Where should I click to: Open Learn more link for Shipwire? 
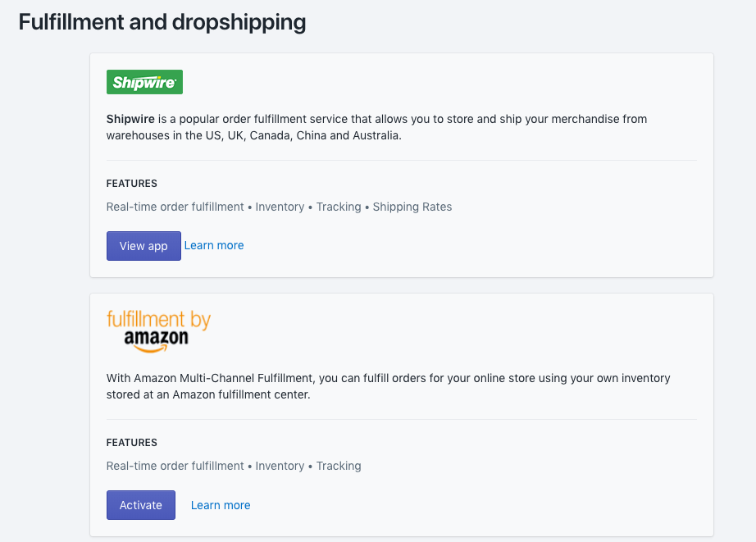(214, 245)
